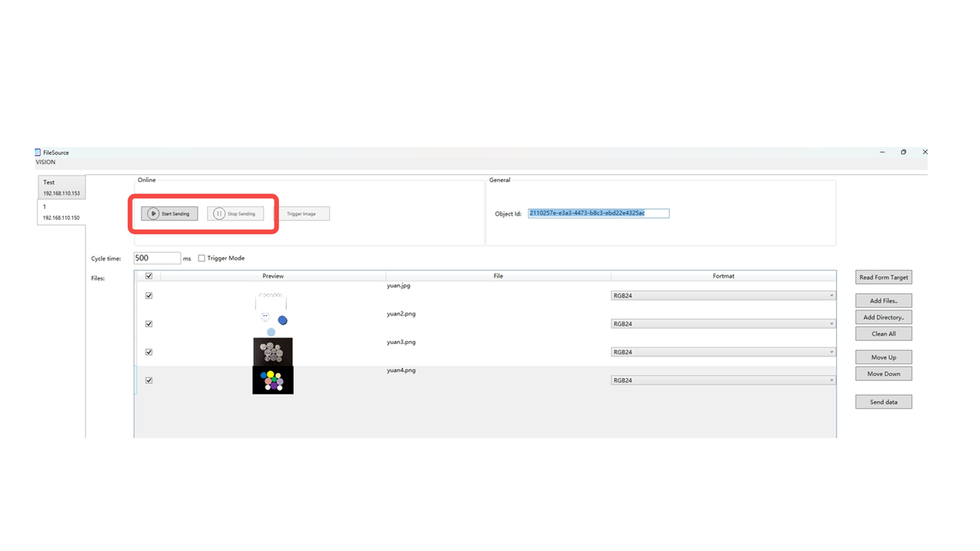Select the yuan4.png colored circles thumbnail
Screen dimensions: 980x551
[x=273, y=380]
